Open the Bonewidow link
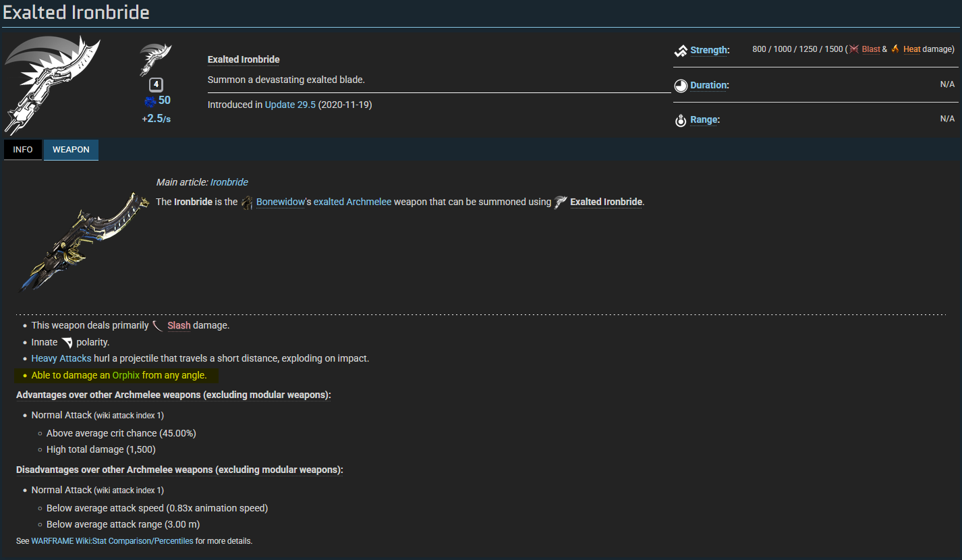Image resolution: width=962 pixels, height=560 pixels. [281, 202]
